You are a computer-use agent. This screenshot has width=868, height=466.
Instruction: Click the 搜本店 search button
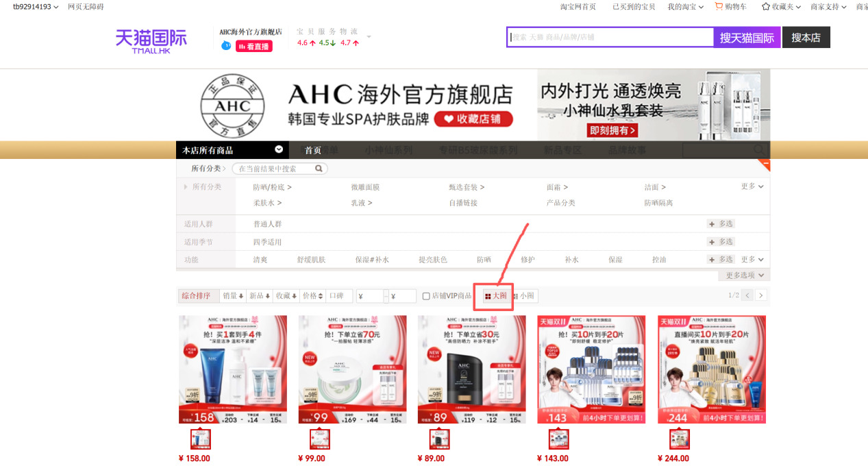click(x=806, y=37)
